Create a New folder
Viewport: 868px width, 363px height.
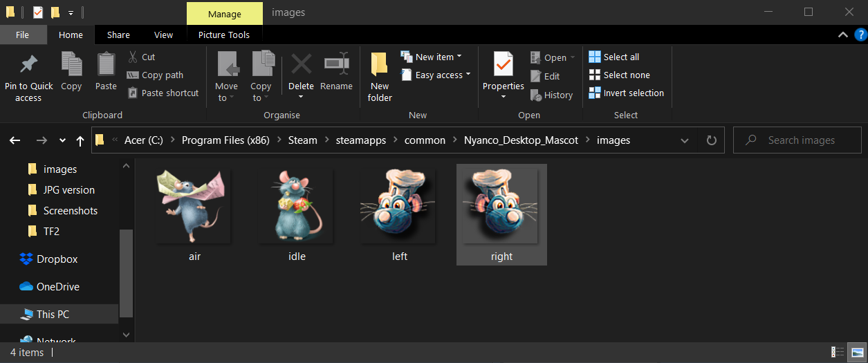pyautogui.click(x=380, y=77)
